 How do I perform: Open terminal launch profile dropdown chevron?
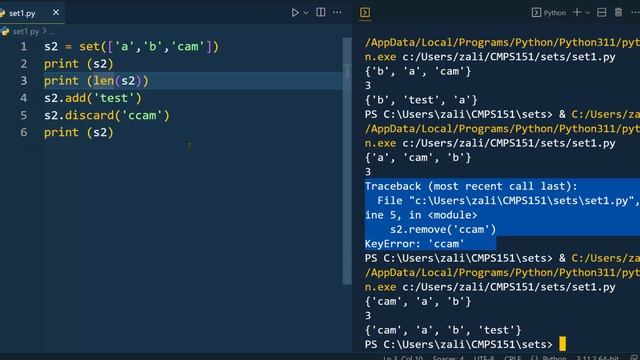coord(587,13)
